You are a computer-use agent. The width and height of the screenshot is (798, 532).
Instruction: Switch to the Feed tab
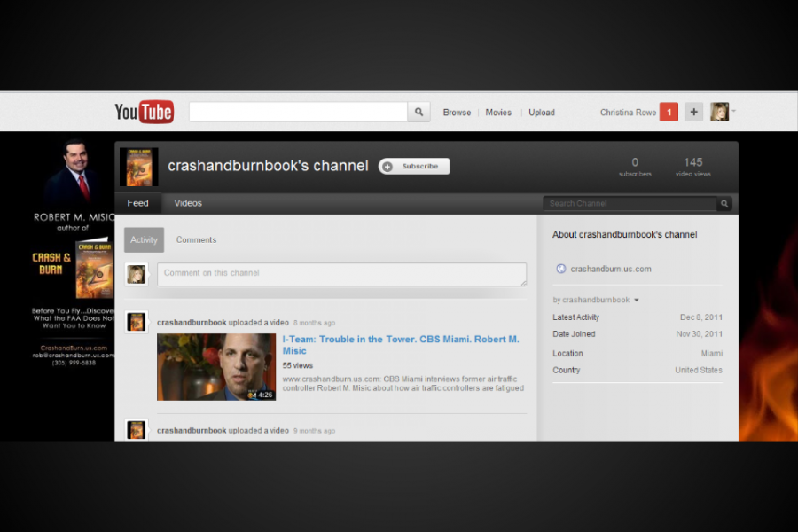click(138, 203)
